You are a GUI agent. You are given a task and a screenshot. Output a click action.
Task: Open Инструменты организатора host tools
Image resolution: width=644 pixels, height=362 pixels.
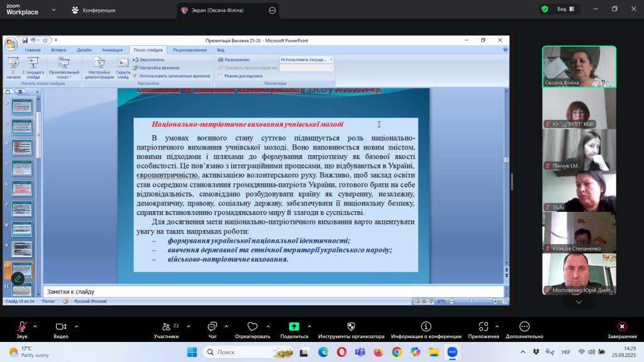351,327
